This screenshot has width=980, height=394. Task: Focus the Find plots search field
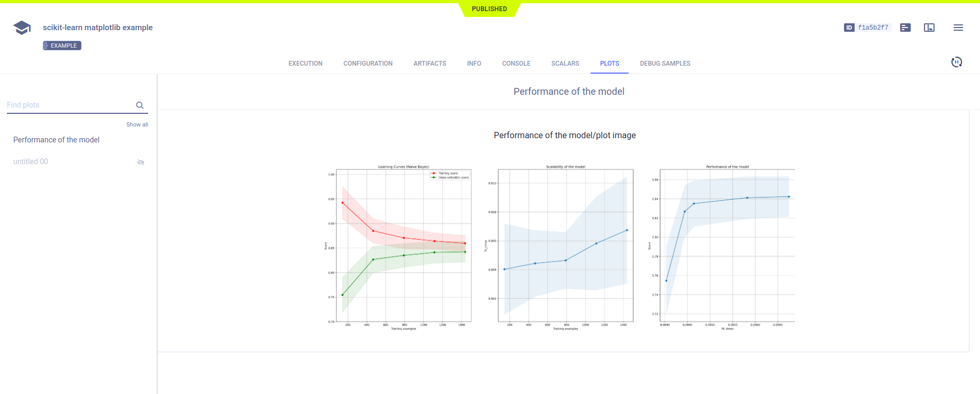coord(69,105)
